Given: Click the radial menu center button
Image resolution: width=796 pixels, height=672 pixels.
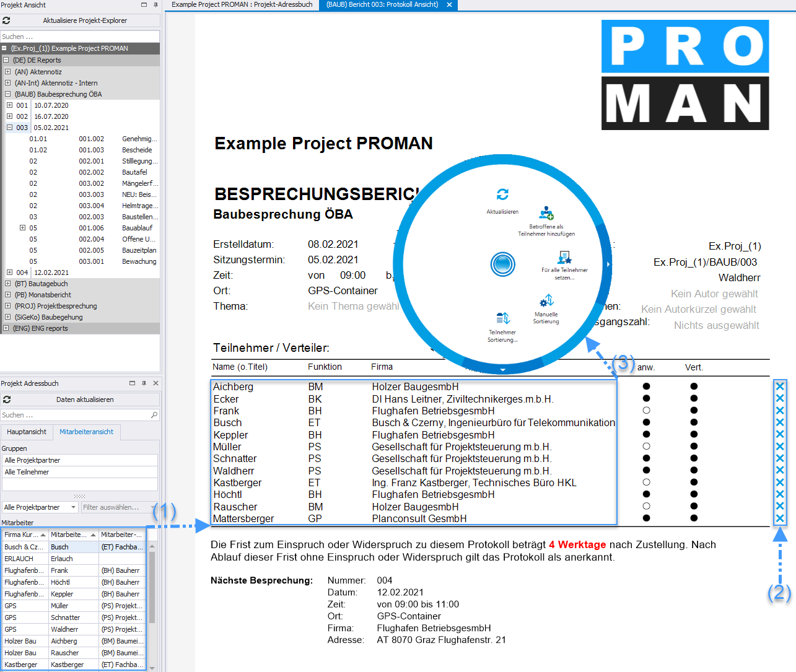Looking at the screenshot, I should [503, 264].
